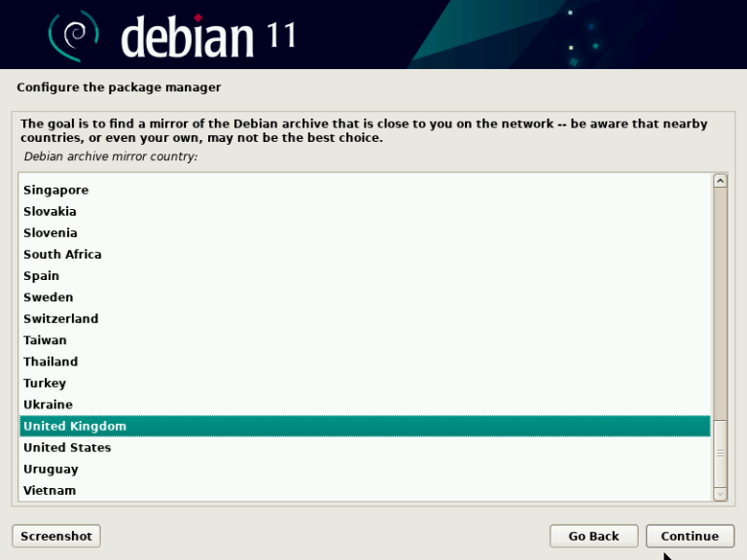This screenshot has width=747, height=560.
Task: Click the scrollbar down arrow
Action: pos(720,494)
